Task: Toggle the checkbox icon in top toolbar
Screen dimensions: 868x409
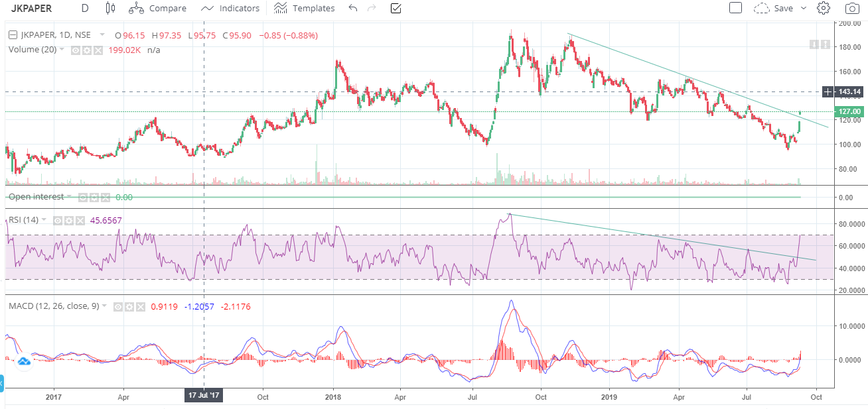Action: point(396,9)
